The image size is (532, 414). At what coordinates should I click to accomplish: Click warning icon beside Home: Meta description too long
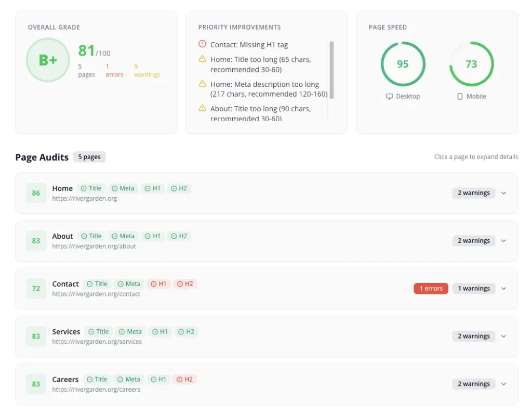point(202,84)
